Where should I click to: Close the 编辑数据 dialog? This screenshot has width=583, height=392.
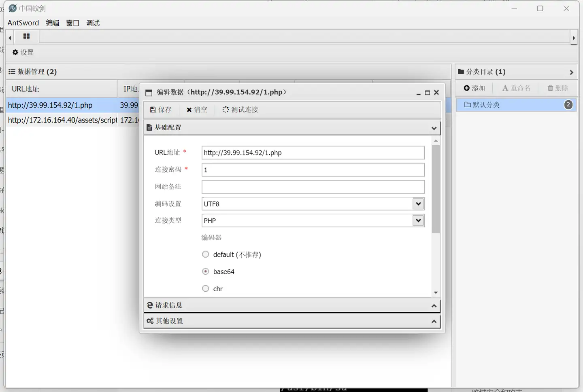coord(436,93)
